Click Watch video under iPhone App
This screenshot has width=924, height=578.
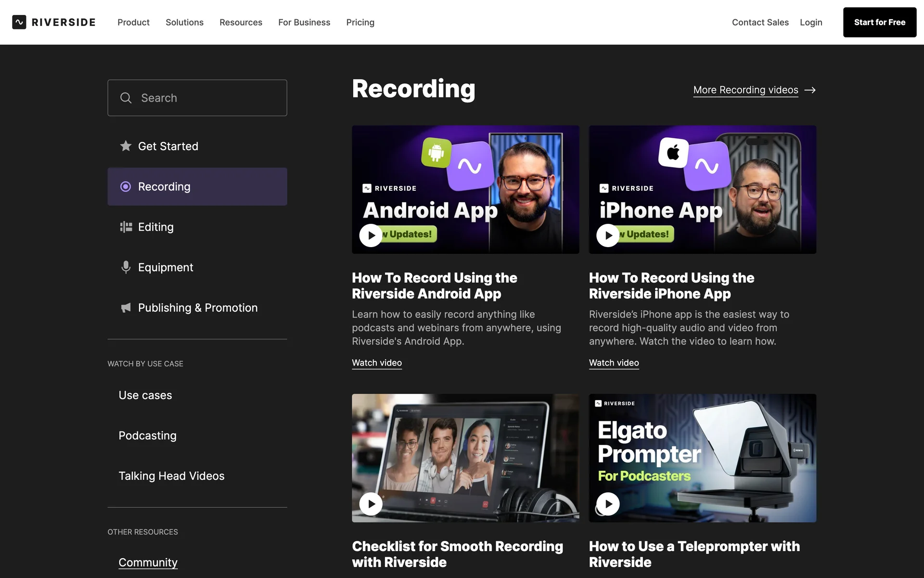[614, 363]
